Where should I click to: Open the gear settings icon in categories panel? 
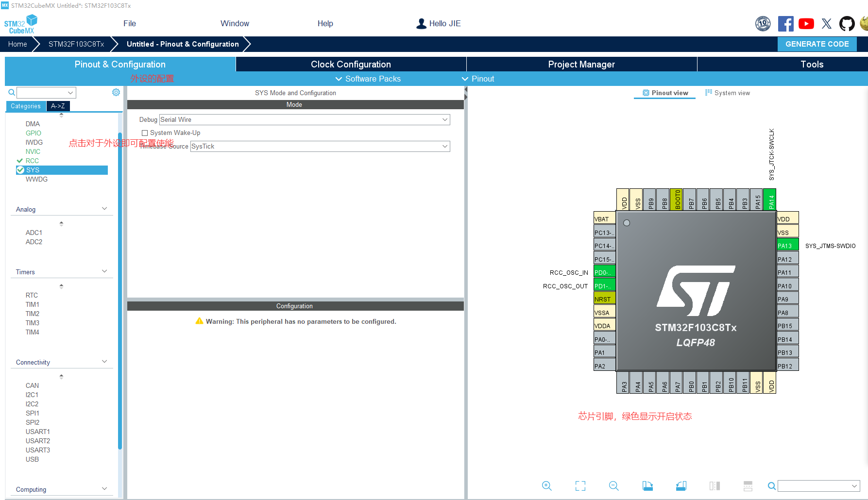click(x=116, y=92)
